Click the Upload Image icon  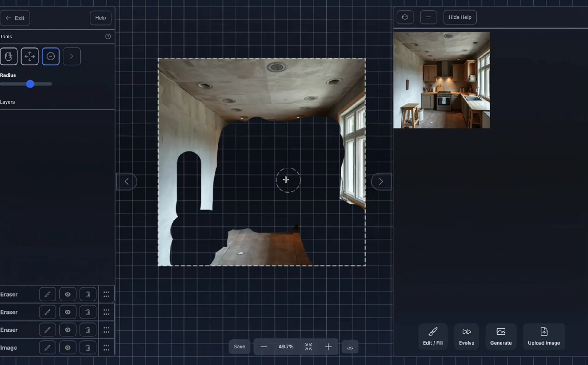click(544, 332)
